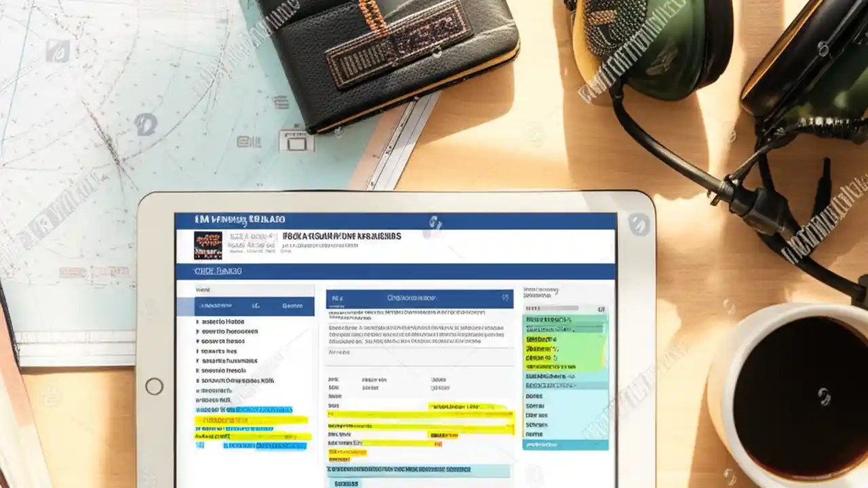Switch to the second tab in the sidebar header
Screen dimensions: 868x488
pyautogui.click(x=292, y=305)
